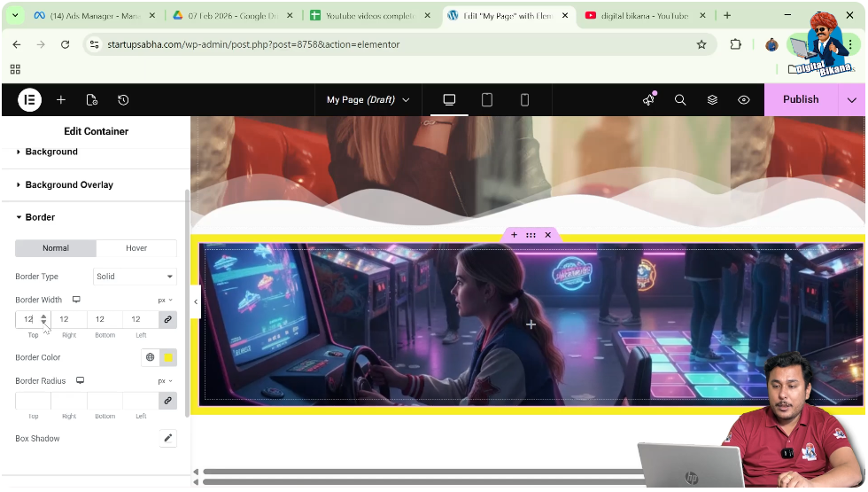
Task: Switch to the Hover tab
Action: click(136, 248)
